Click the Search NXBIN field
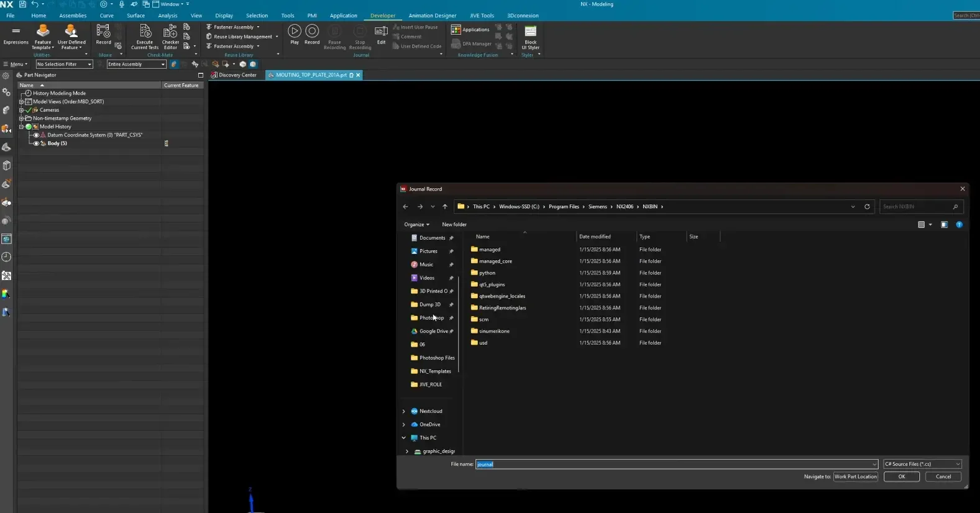Screen dimensions: 980x513 click(x=921, y=207)
